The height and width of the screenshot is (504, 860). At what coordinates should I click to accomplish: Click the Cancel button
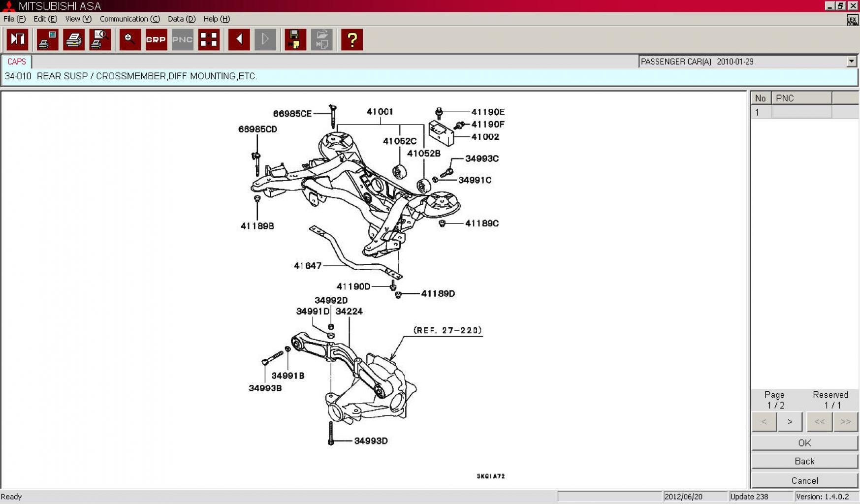(x=804, y=480)
